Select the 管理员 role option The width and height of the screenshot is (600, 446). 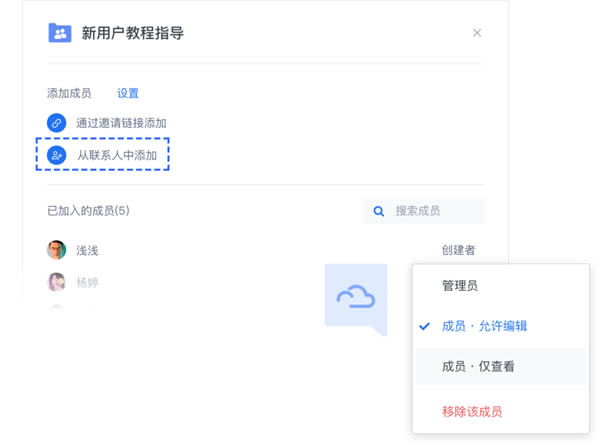[x=460, y=285]
